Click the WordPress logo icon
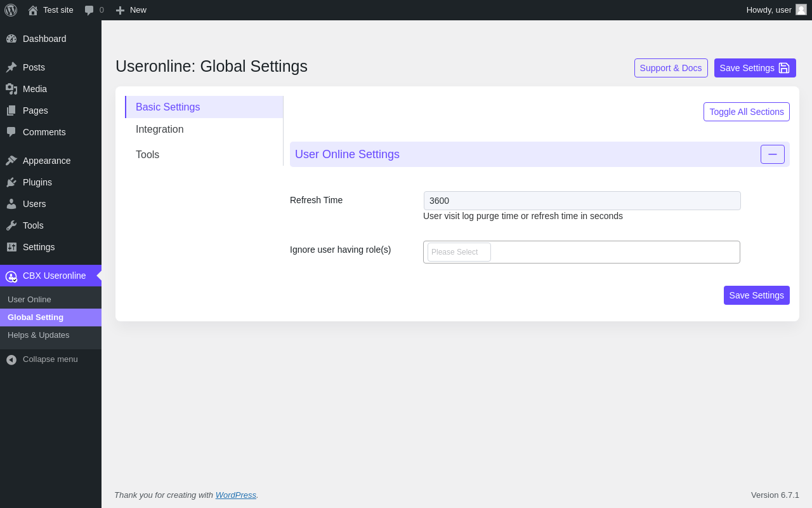Screen dimensions: 812x508 tap(11, 10)
